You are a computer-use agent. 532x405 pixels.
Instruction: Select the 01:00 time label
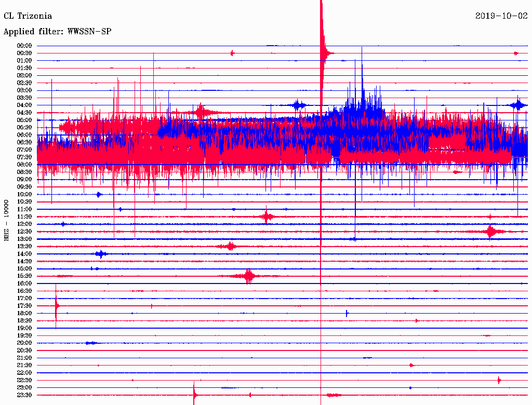(24, 61)
